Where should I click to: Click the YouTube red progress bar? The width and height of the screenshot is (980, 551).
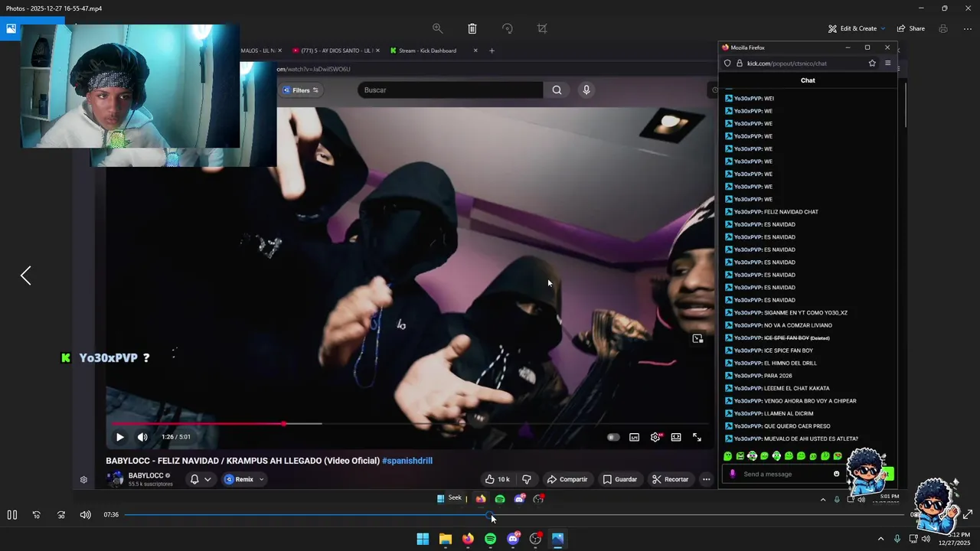pyautogui.click(x=198, y=423)
